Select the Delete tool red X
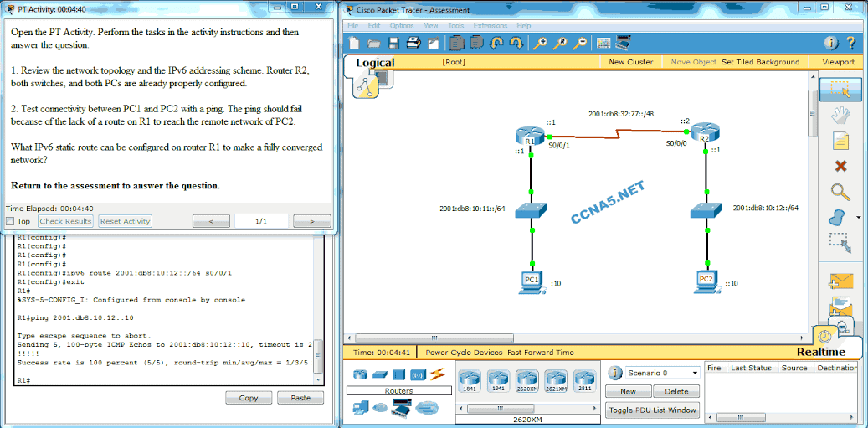 [x=840, y=166]
